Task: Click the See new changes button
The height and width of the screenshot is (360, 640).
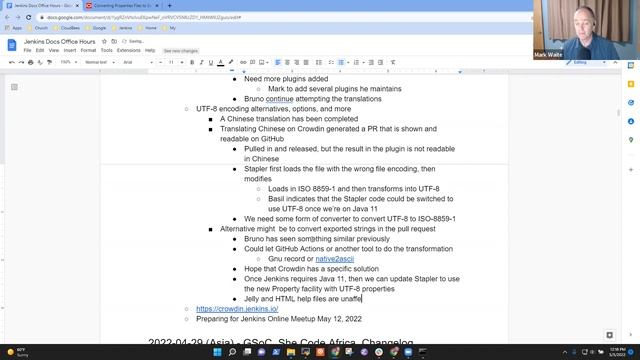Action: 180,51
